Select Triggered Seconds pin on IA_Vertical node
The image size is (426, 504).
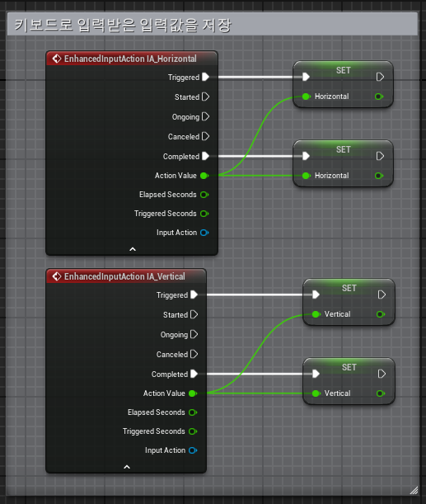(x=193, y=431)
